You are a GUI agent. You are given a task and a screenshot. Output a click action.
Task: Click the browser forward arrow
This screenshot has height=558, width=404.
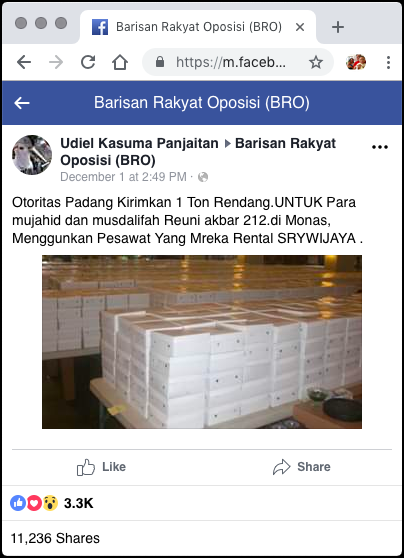[56, 63]
